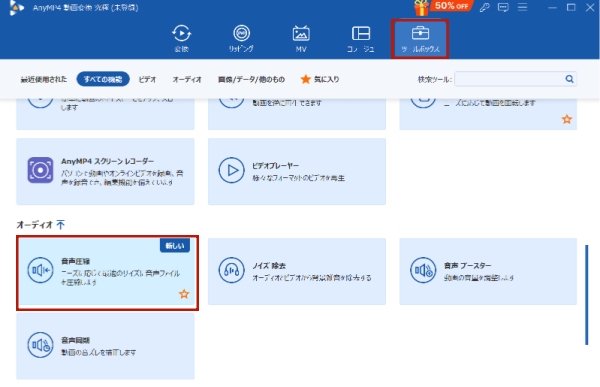Click the audio compressor speaker icon
Screen dimensions: 600x387
40,270
